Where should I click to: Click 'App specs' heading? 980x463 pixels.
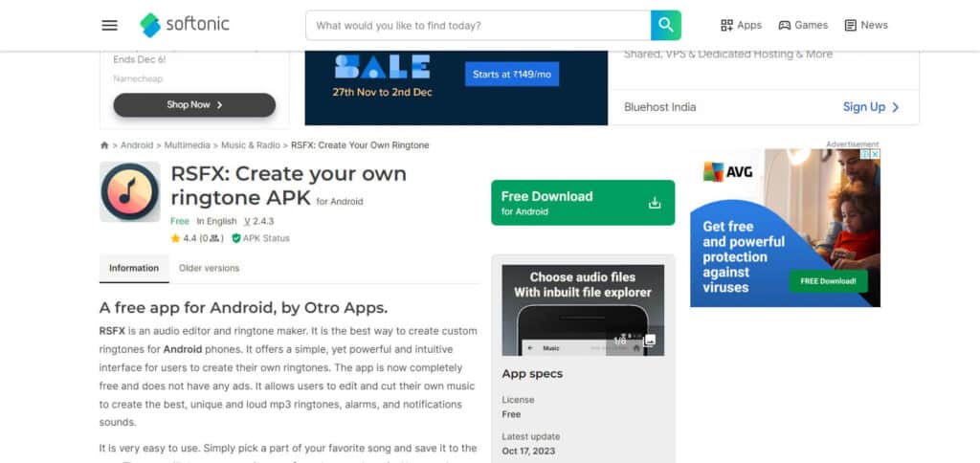[532, 374]
